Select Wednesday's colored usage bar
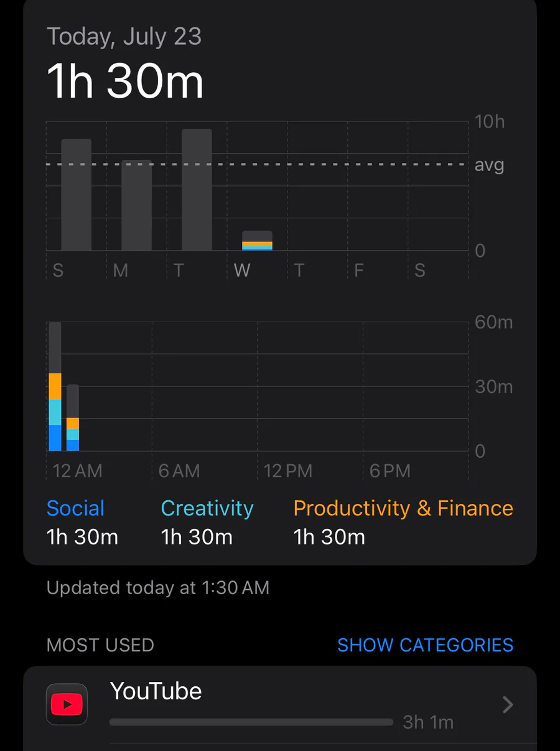560x751 pixels. (x=257, y=241)
